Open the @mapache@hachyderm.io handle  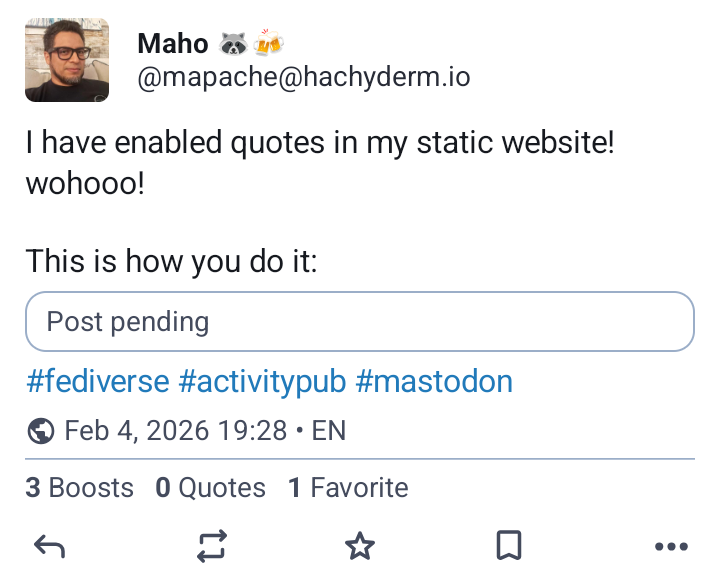pyautogui.click(x=303, y=77)
